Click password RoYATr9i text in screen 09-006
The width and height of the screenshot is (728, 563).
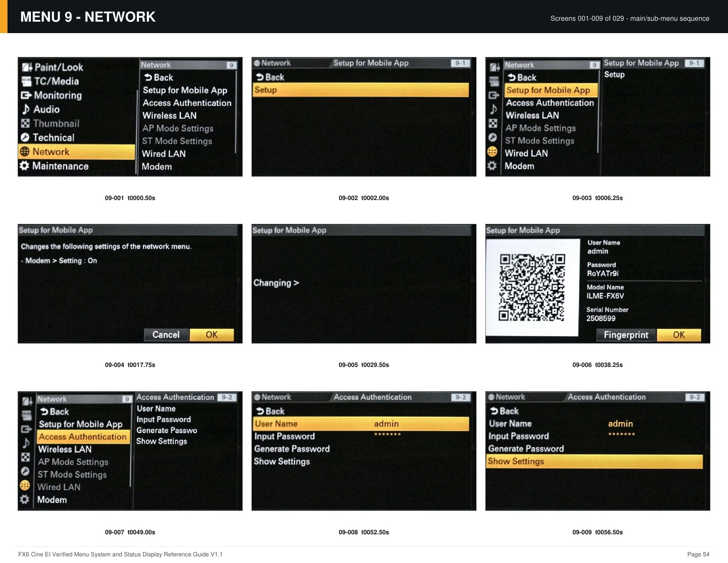[x=603, y=273]
